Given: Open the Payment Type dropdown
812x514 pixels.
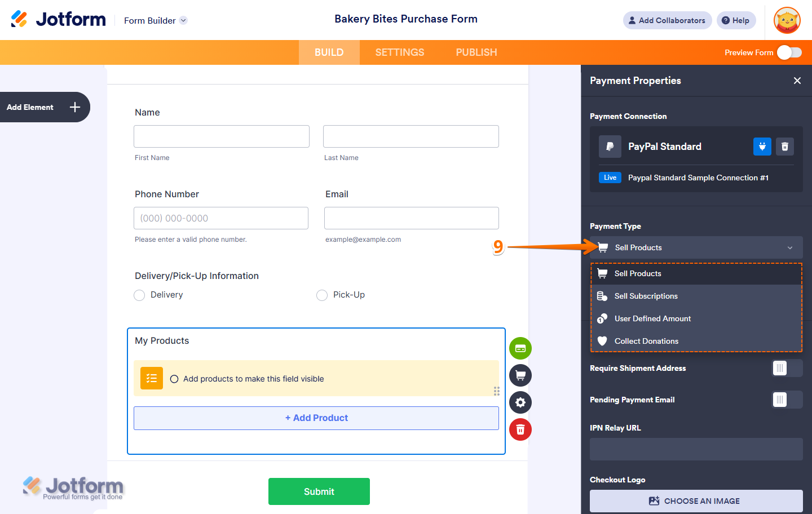Looking at the screenshot, I should (696, 247).
